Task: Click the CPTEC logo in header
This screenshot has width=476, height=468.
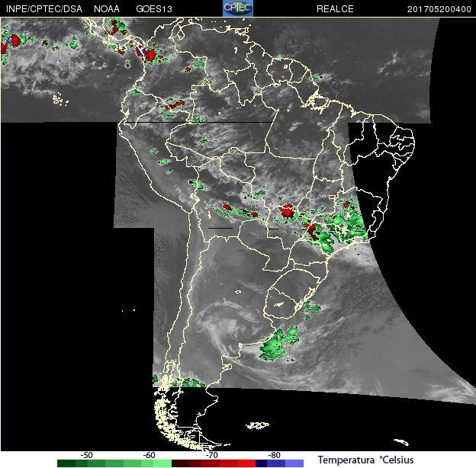Action: pyautogui.click(x=238, y=8)
